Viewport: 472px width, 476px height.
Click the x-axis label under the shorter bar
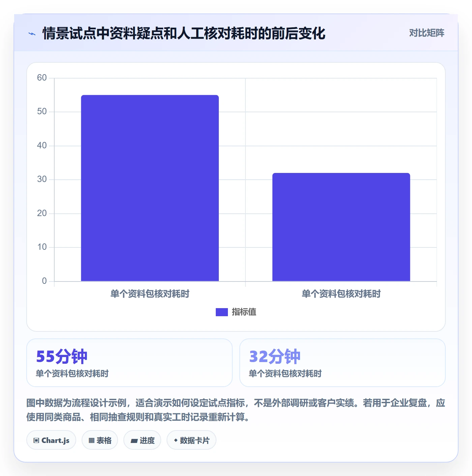341,294
